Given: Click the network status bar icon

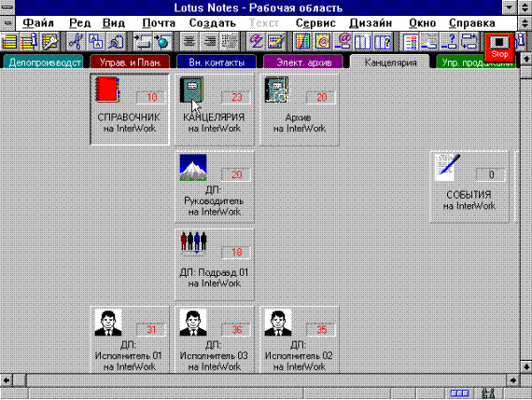Looking at the screenshot, I should [x=488, y=393].
